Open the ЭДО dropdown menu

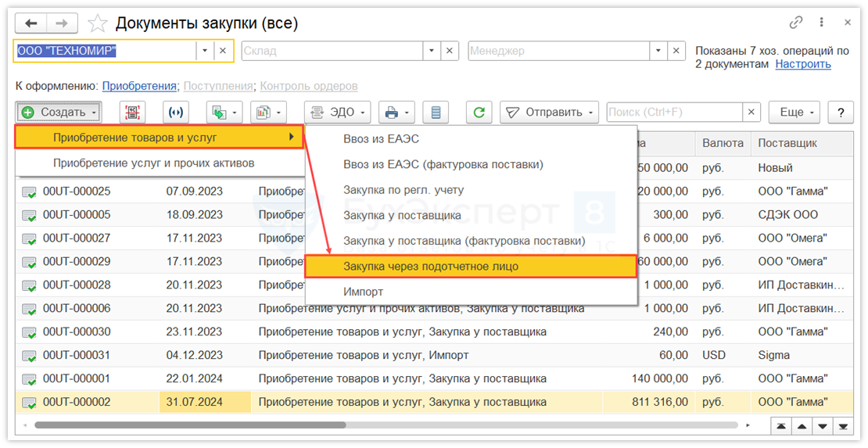pyautogui.click(x=337, y=113)
